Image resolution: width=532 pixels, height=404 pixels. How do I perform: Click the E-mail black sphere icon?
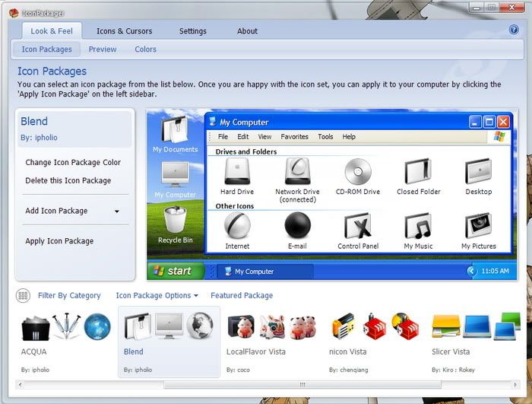(298, 225)
